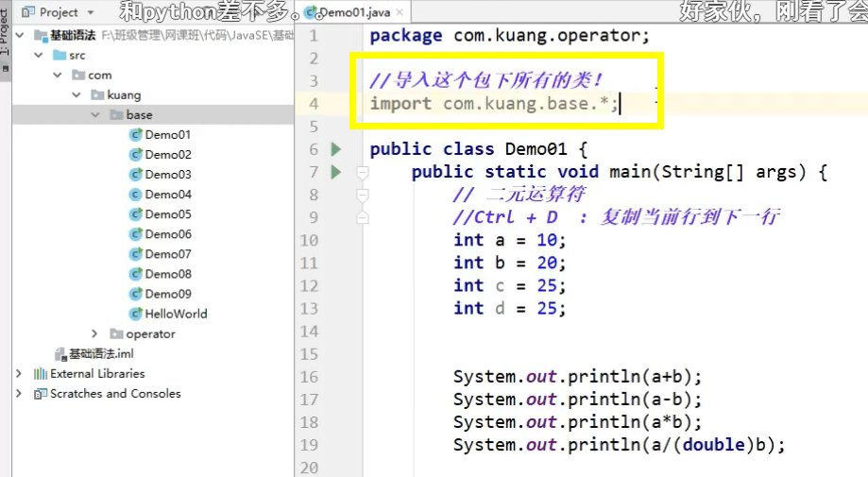Click the 'public class Demo01' declaration
Image resolution: width=868 pixels, height=477 pixels.
click(x=478, y=149)
